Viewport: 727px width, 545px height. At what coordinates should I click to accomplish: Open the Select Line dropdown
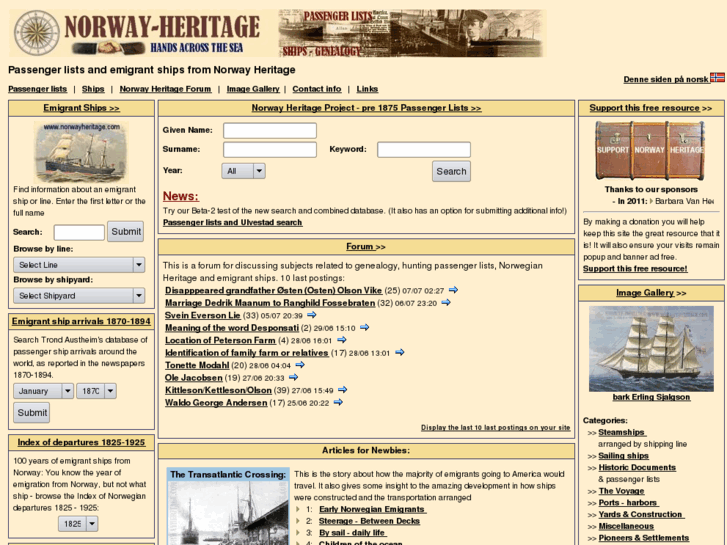79,265
